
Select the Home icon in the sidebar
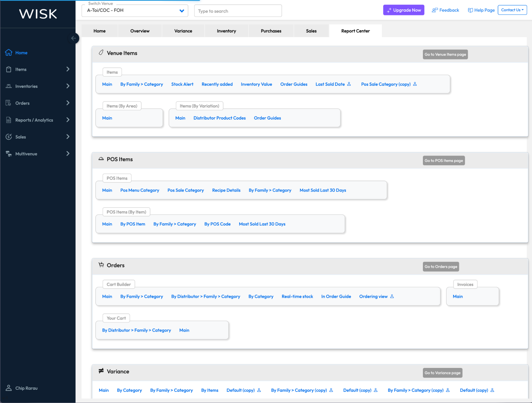click(9, 52)
